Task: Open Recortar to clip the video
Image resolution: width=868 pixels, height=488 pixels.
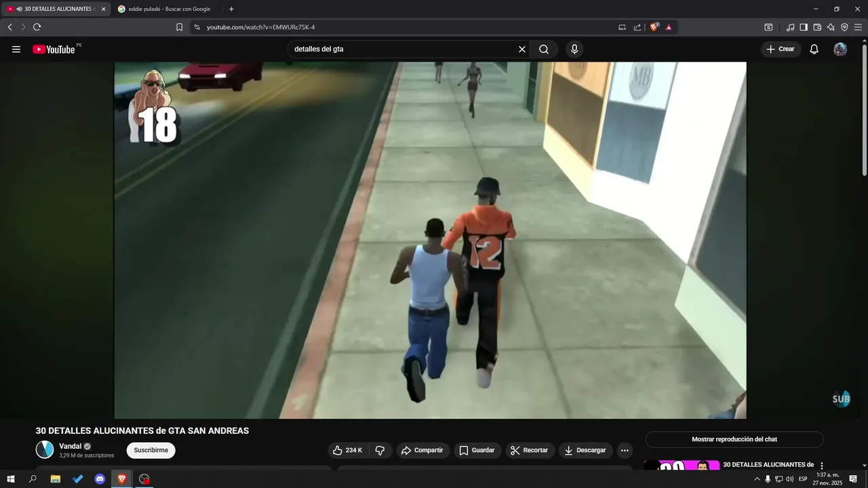Action: point(530,450)
